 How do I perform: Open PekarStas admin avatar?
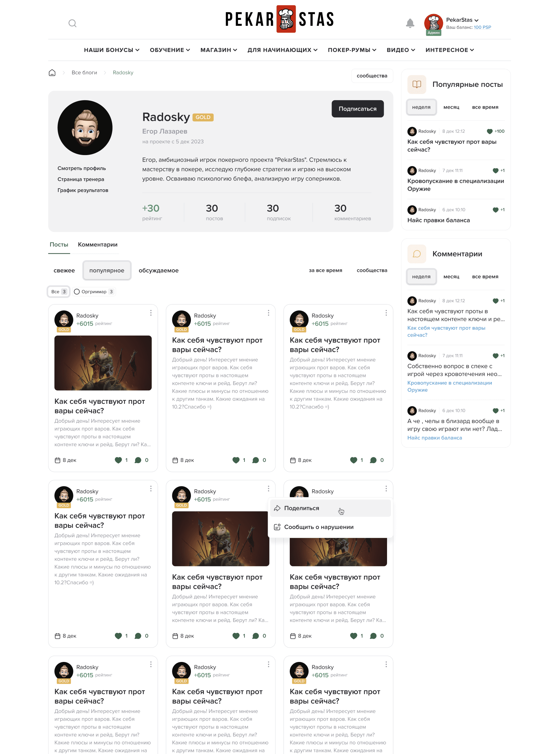pos(434,24)
